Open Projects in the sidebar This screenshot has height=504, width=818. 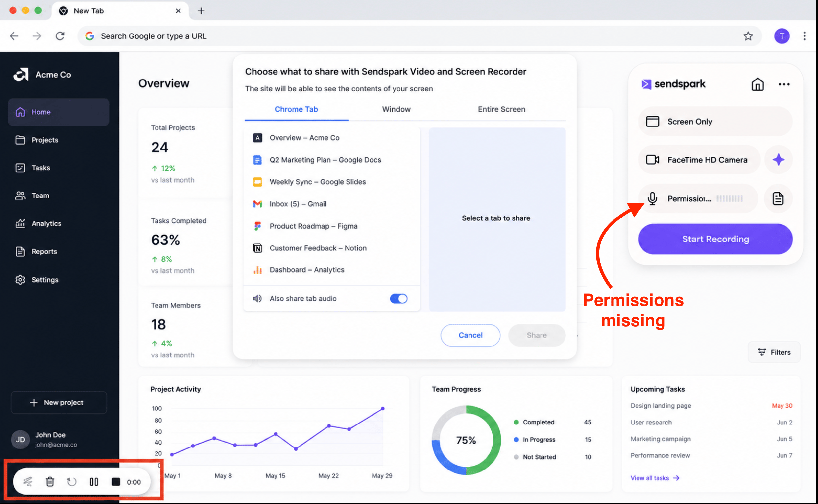[58, 140]
